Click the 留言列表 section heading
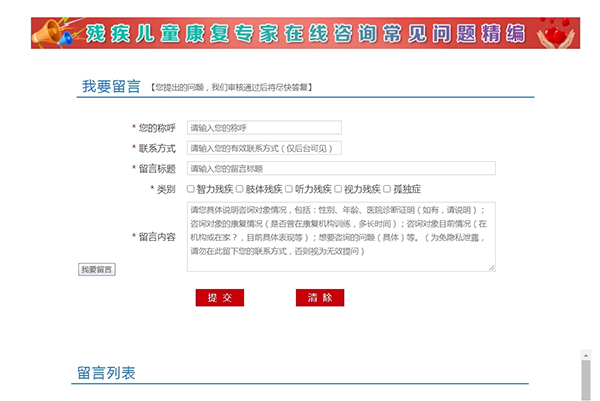 coord(106,373)
